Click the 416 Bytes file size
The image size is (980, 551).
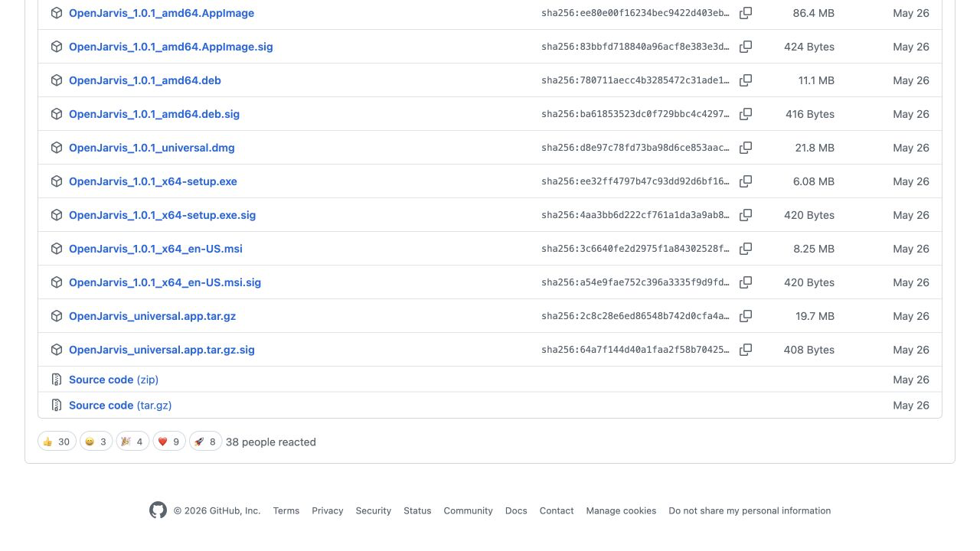pyautogui.click(x=810, y=114)
